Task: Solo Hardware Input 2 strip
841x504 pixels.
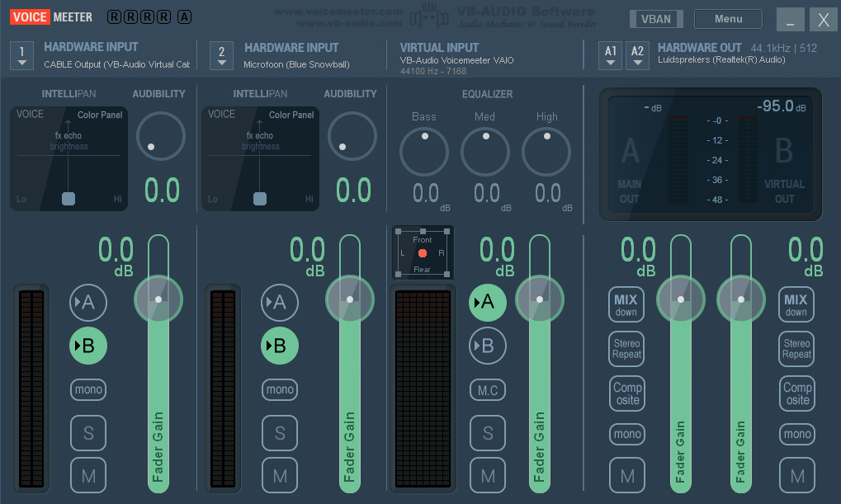Action: click(280, 433)
